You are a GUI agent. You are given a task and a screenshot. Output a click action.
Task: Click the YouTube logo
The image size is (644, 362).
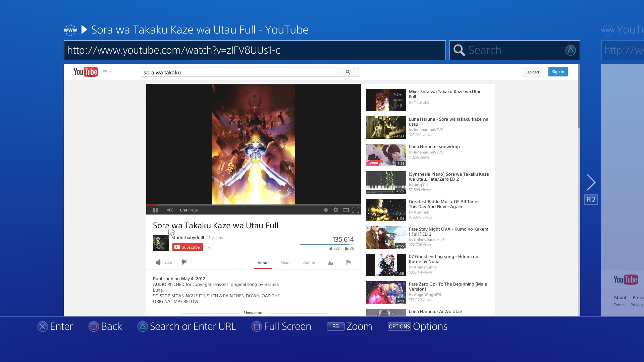[86, 72]
